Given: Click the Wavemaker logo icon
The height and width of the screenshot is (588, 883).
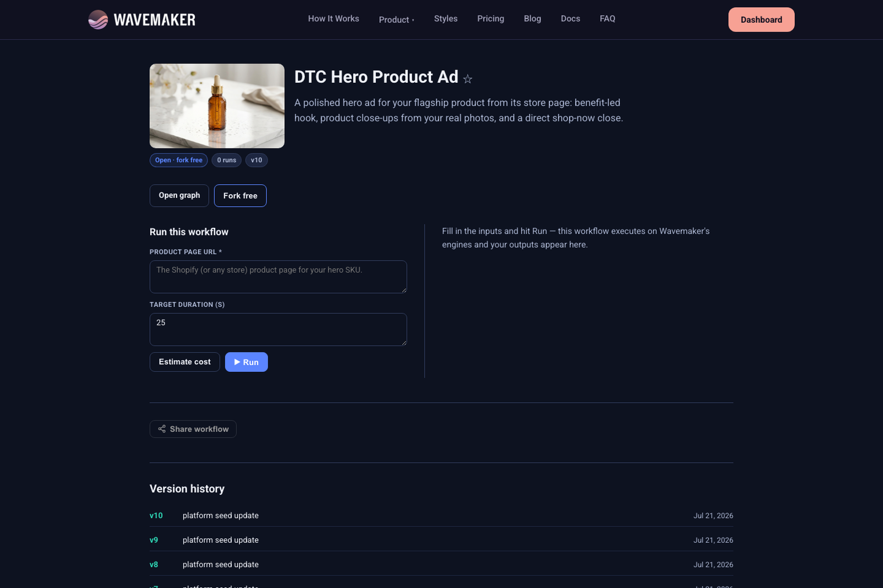Looking at the screenshot, I should click(98, 20).
